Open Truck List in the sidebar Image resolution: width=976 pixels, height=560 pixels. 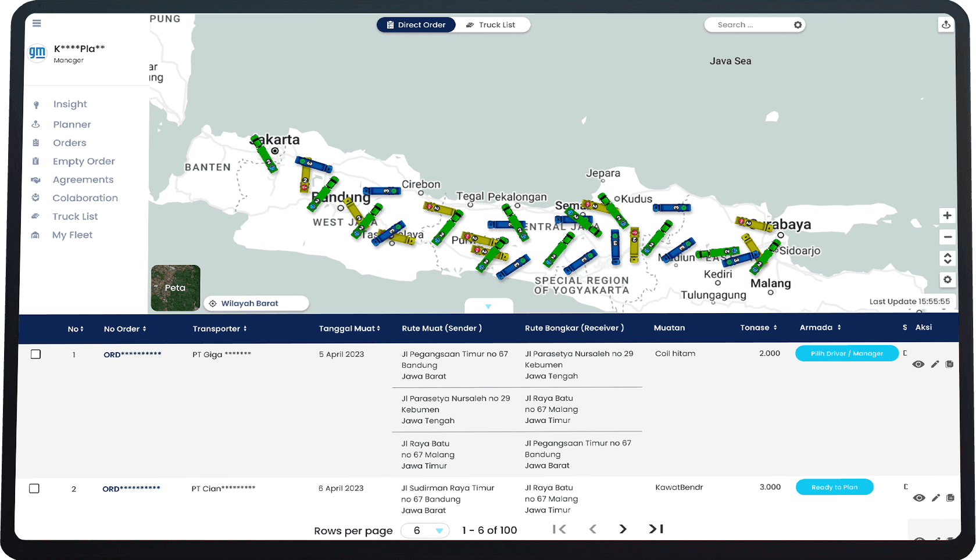coord(75,217)
